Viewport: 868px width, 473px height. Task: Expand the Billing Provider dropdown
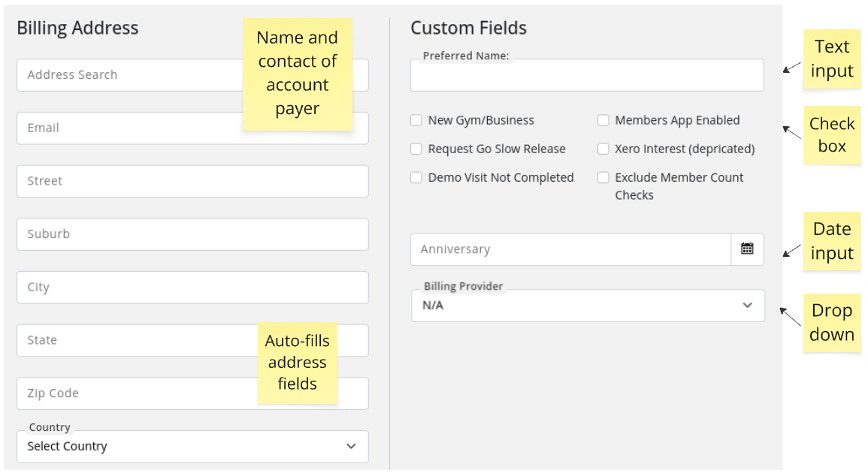click(571, 306)
